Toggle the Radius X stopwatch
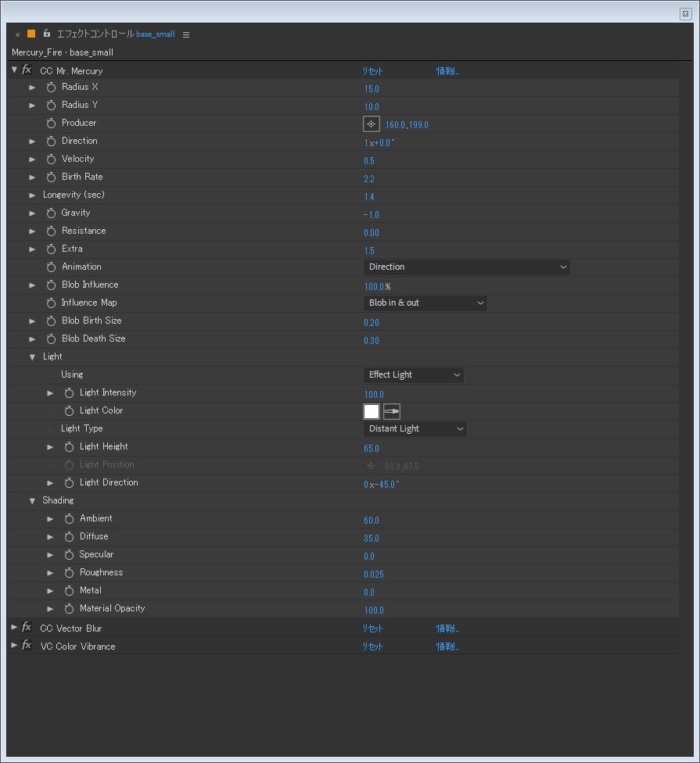The image size is (700, 763). (51, 88)
